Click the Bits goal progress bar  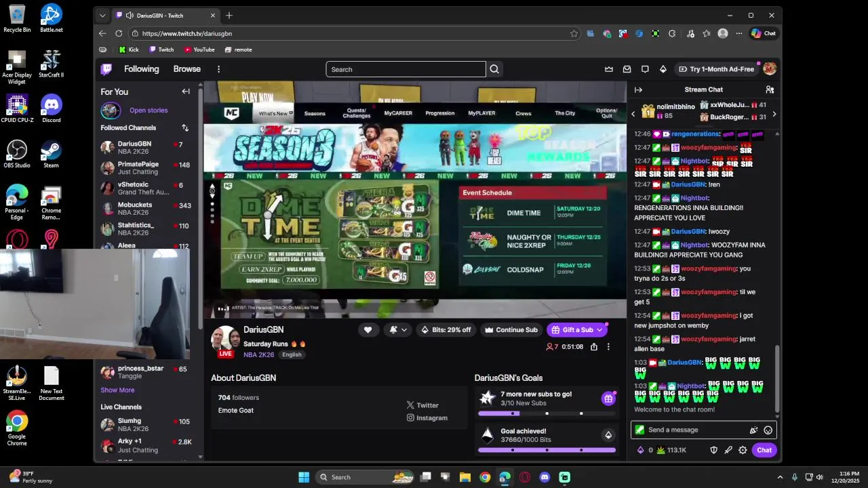coord(547,450)
